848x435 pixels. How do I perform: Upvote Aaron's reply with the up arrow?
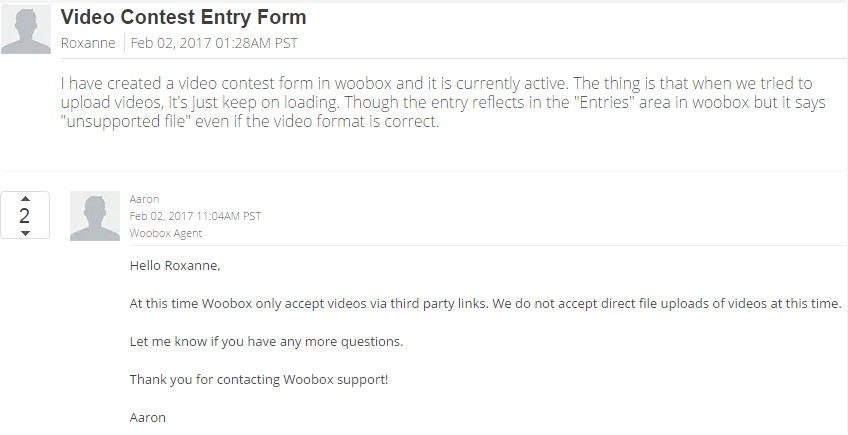pyautogui.click(x=25, y=199)
